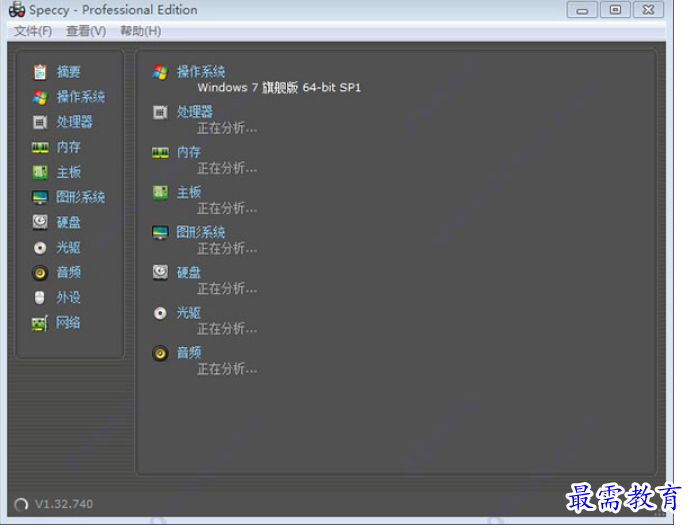Click the hard drive icon in summary panel
Screen dimensions: 690x529
[x=160, y=273]
